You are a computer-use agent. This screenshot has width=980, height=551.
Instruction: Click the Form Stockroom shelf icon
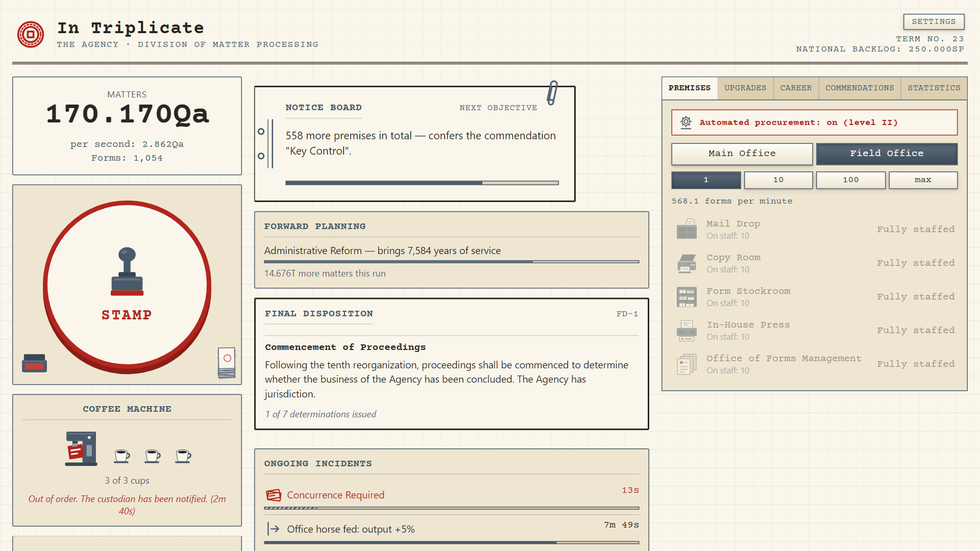pos(687,296)
